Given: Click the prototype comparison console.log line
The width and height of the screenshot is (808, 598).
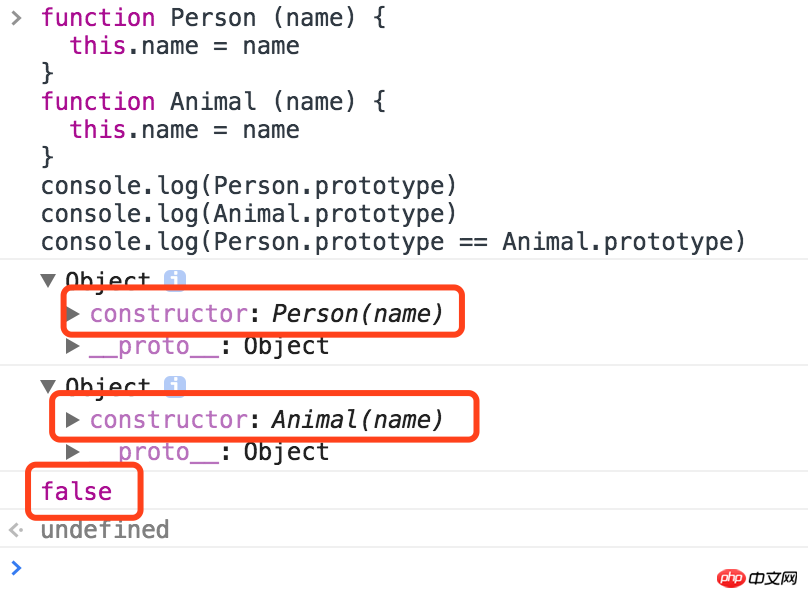Looking at the screenshot, I should pos(392,242).
